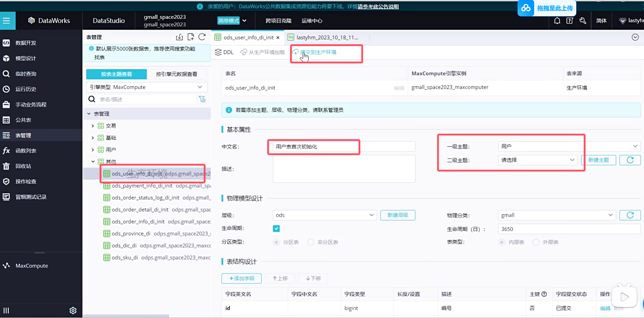Open DDL mode from the toolbar
The width and height of the screenshot is (644, 318).
224,52
